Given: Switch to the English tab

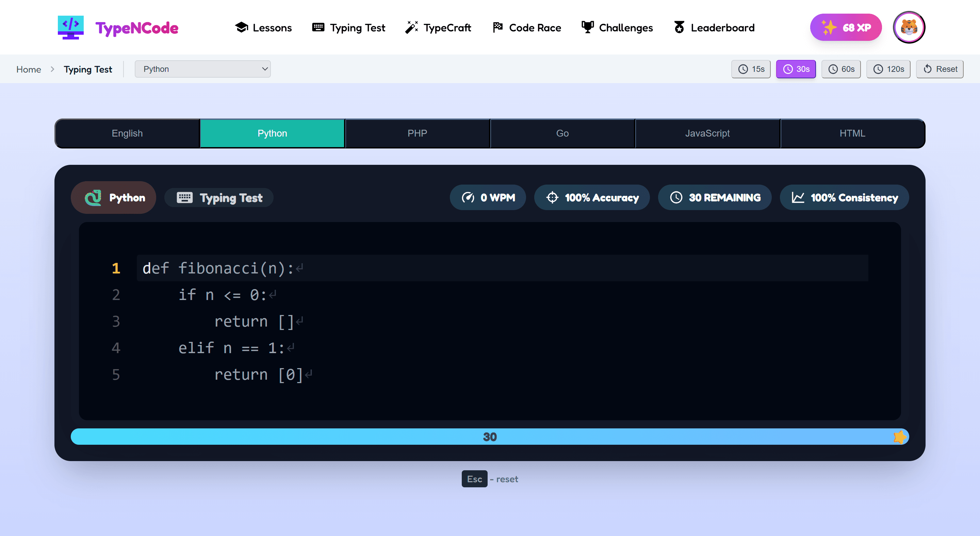Looking at the screenshot, I should 127,133.
